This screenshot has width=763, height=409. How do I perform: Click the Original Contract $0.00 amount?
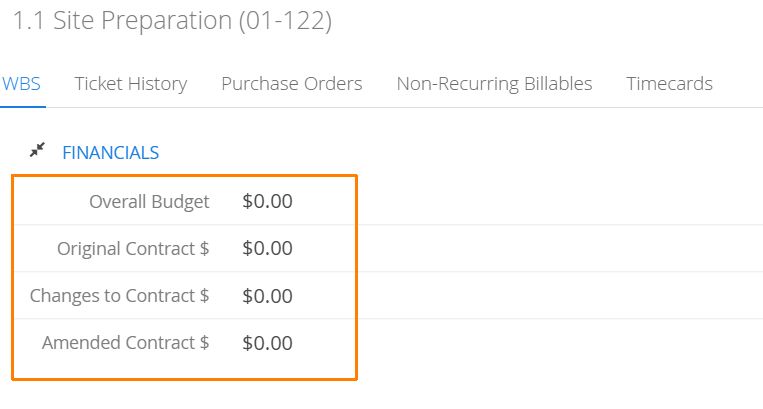coord(268,249)
